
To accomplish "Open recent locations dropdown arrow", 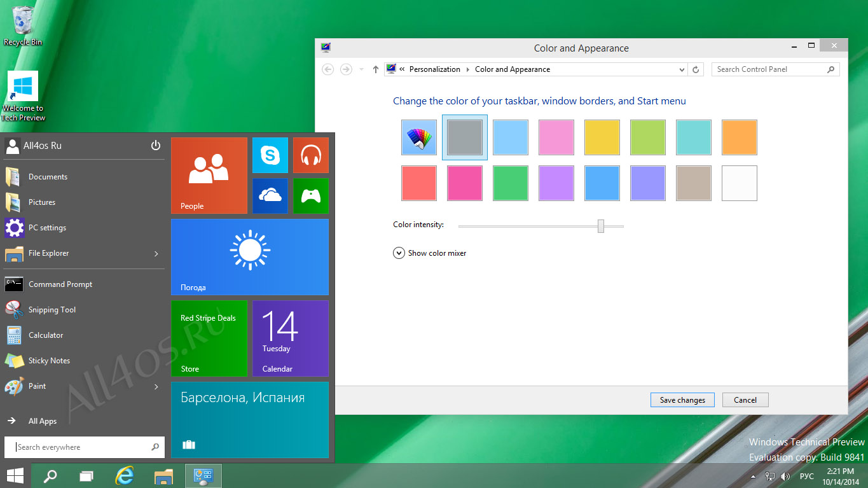I will [x=362, y=70].
